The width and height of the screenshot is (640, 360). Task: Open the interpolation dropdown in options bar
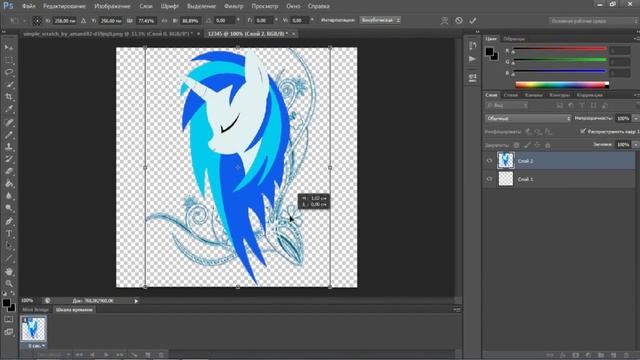(x=380, y=20)
